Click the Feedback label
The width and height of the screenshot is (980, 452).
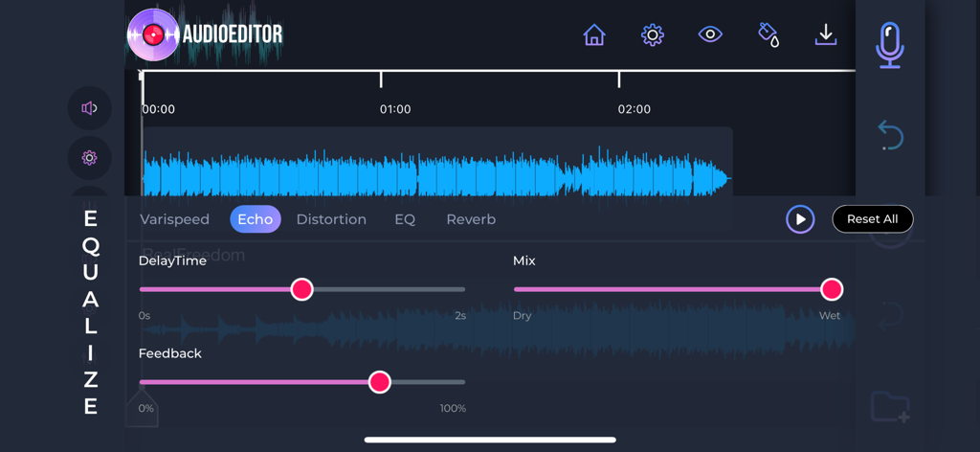pyautogui.click(x=170, y=353)
